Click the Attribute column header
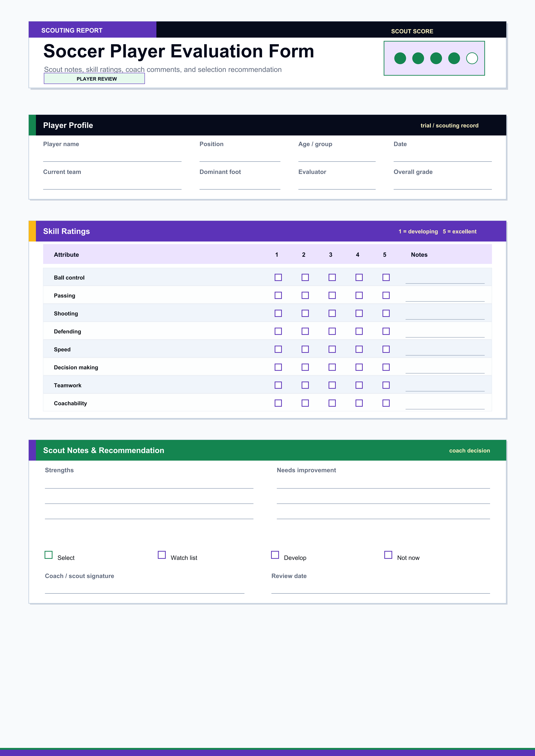Screen dimensions: 535x756 pos(66,255)
